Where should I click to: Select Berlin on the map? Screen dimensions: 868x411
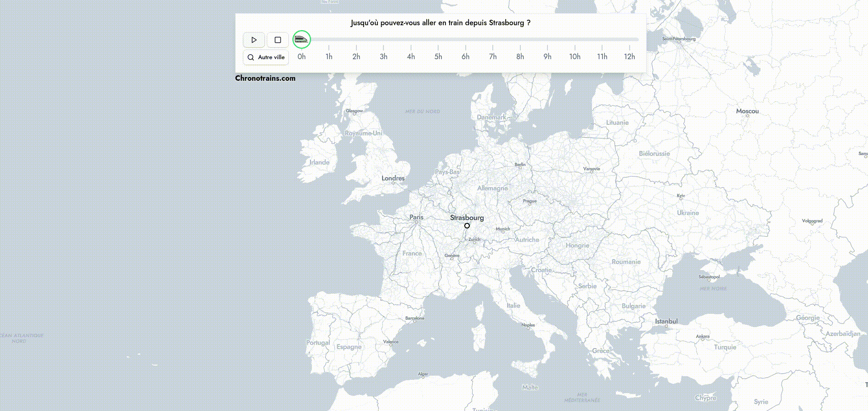click(520, 165)
